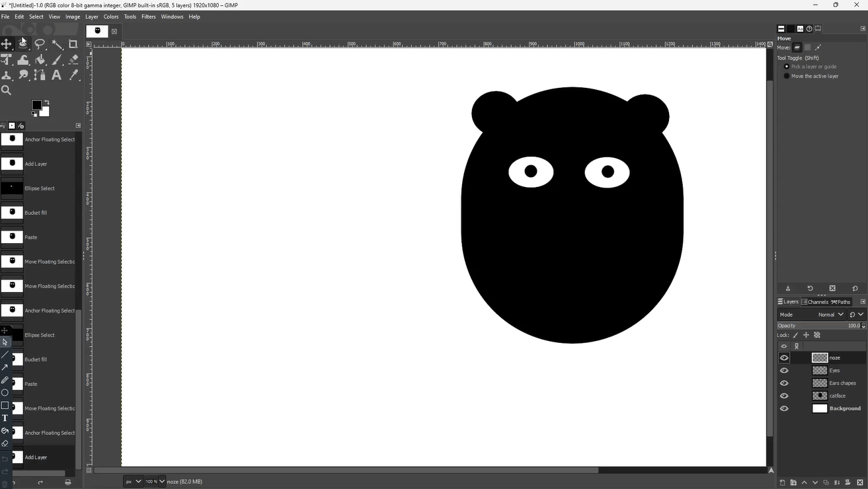Toggle lock position and size

(x=806, y=335)
